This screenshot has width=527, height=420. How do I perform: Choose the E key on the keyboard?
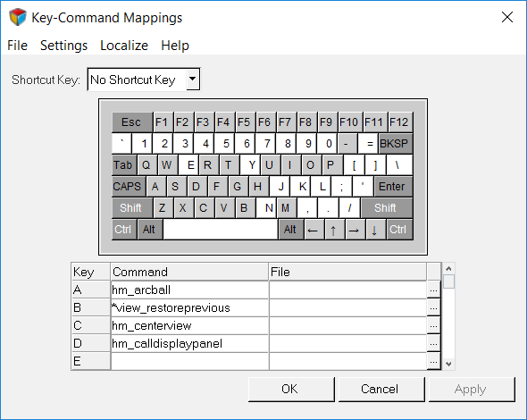[188, 165]
